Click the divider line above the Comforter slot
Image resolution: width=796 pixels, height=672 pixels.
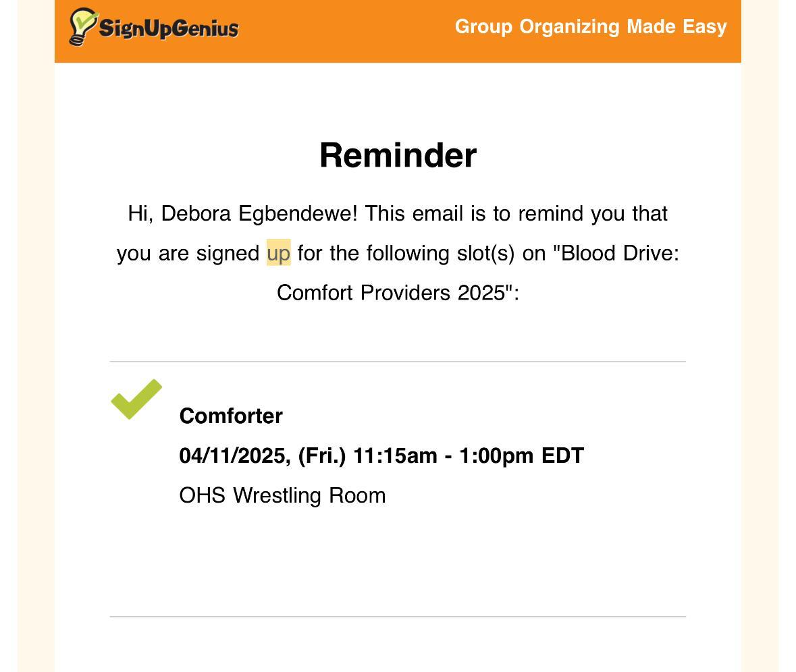click(398, 362)
